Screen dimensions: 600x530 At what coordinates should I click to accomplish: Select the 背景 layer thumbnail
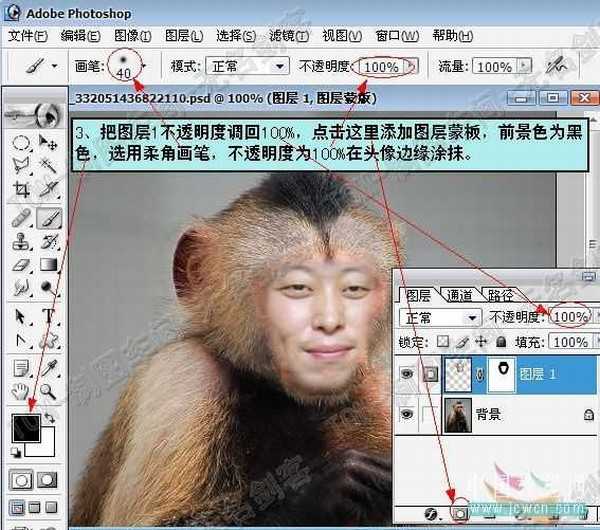(x=458, y=415)
